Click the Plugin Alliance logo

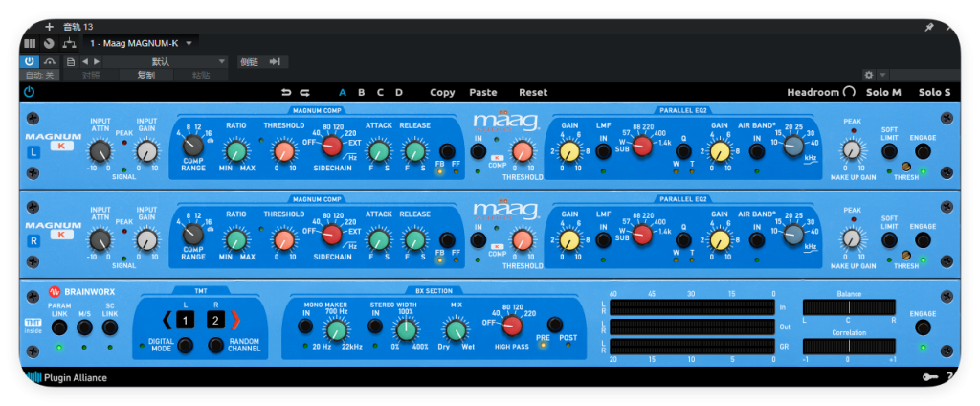(x=67, y=377)
